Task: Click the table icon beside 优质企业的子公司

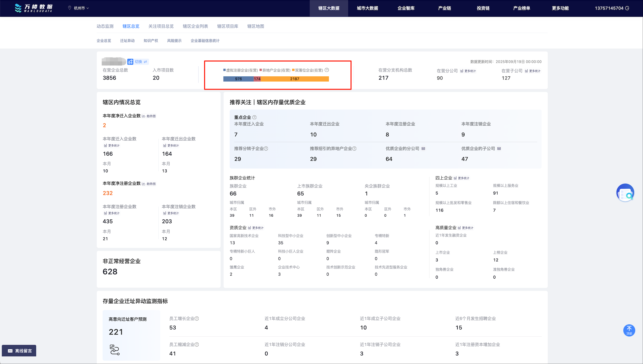Action: point(499,149)
